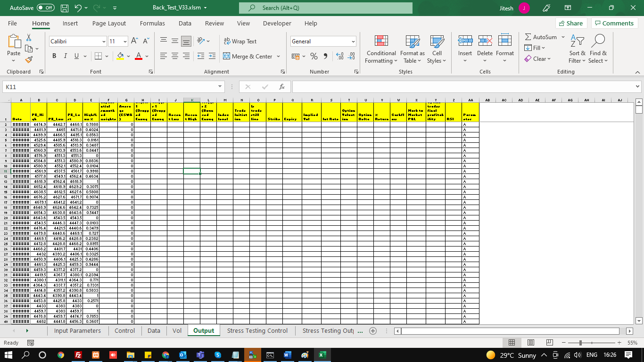Switch to Page Break Preview view

coord(549,343)
